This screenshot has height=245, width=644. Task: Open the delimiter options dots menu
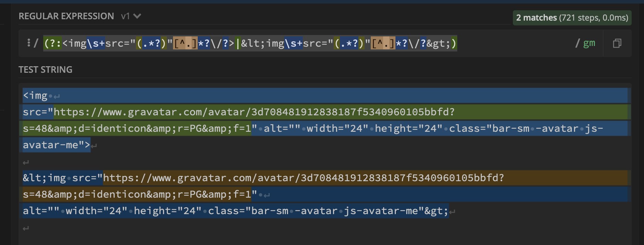[x=29, y=43]
